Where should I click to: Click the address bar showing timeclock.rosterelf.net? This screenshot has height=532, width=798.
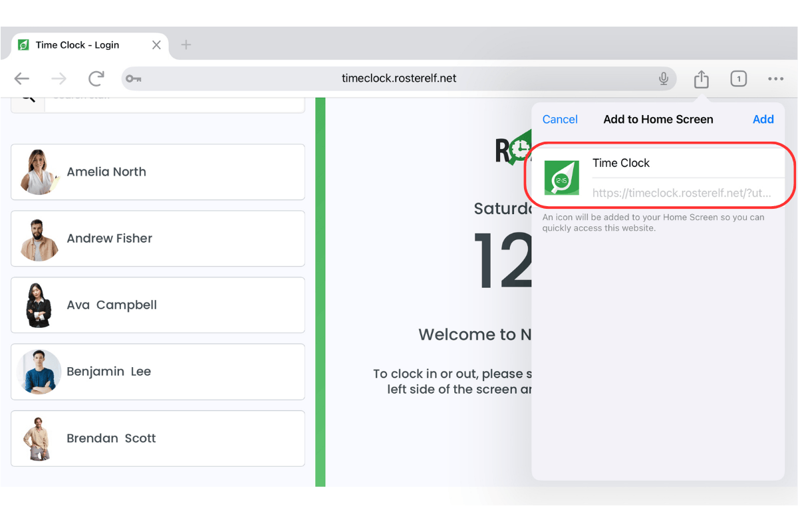point(398,78)
